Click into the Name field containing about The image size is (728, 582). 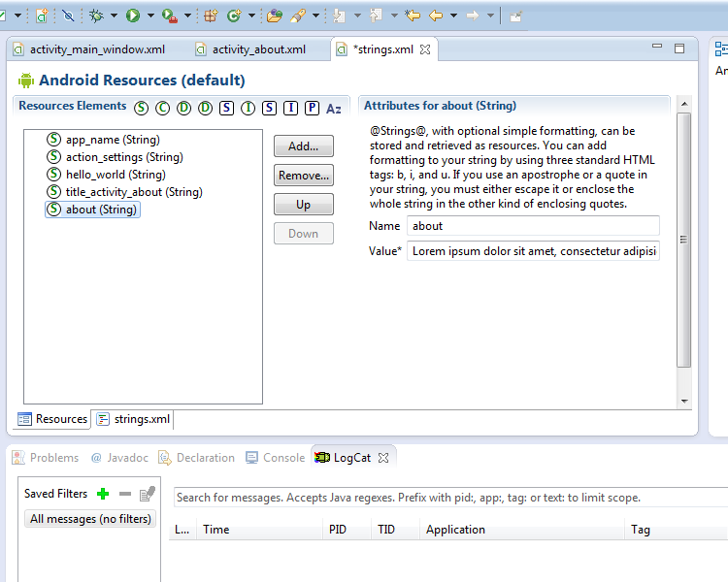coord(533,226)
